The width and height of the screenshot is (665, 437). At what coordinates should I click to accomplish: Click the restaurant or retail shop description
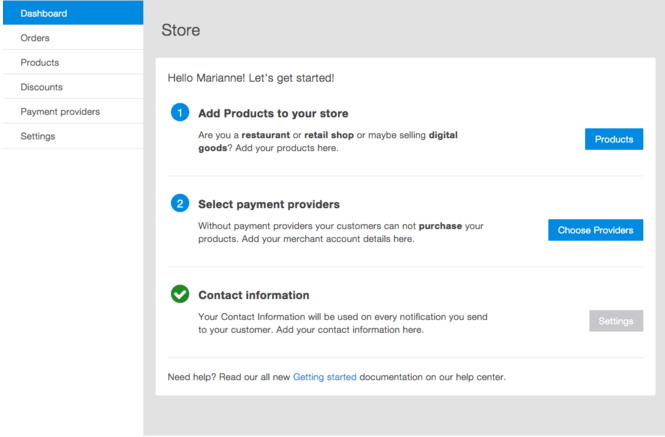click(328, 141)
